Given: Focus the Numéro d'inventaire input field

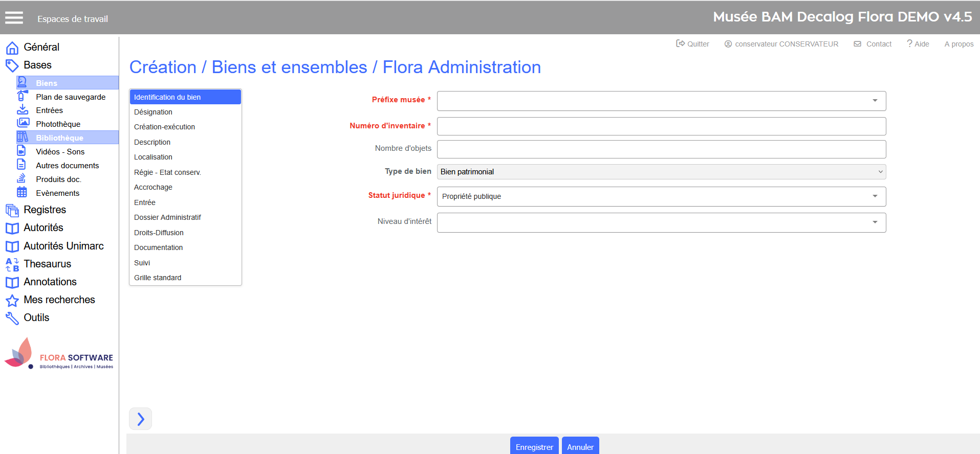Looking at the screenshot, I should point(661,126).
